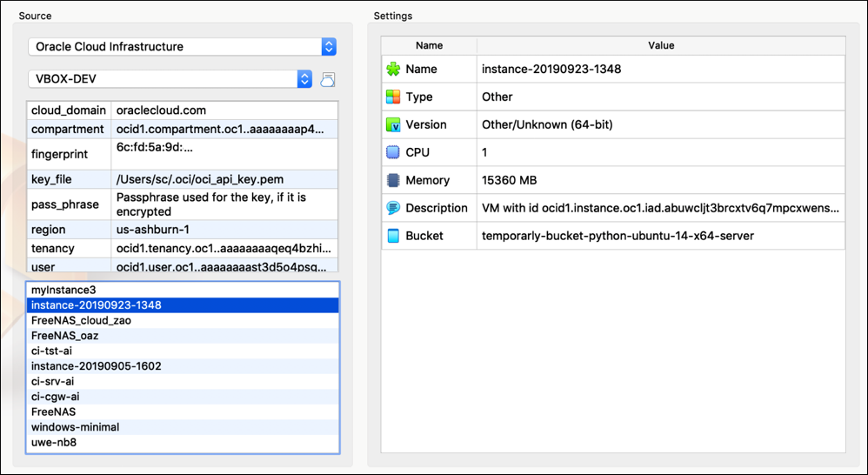Select myInstance3 in the instance list
The height and width of the screenshot is (475, 868).
coord(183,290)
